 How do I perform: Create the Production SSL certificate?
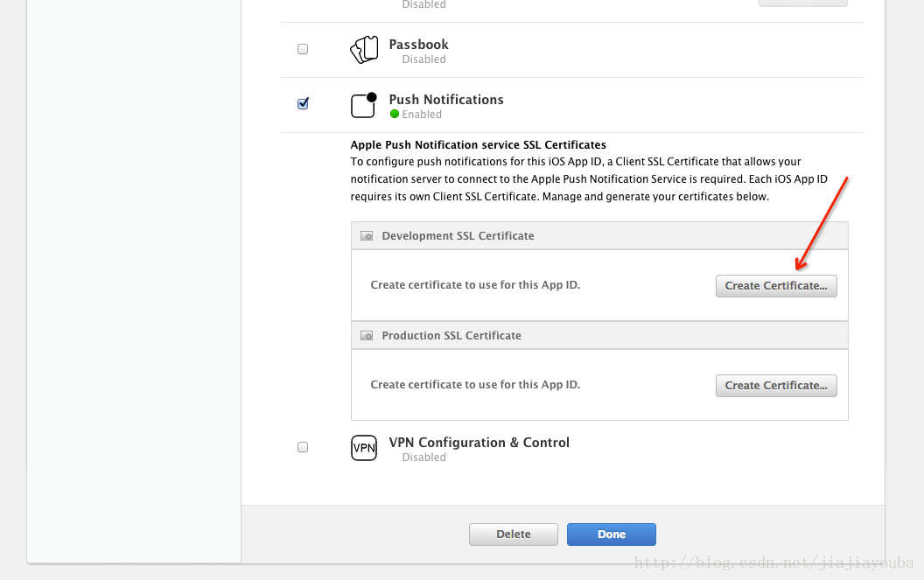776,386
